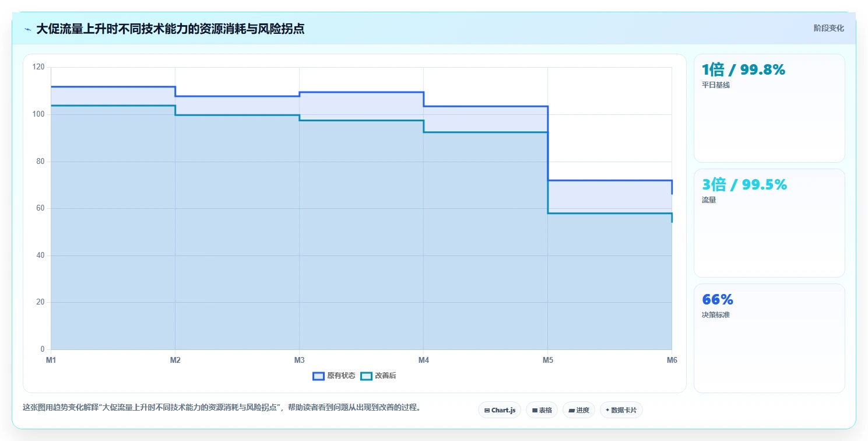Click the icon in the Chart.js tag
Image resolution: width=868 pixels, height=441 pixels.
(x=487, y=411)
